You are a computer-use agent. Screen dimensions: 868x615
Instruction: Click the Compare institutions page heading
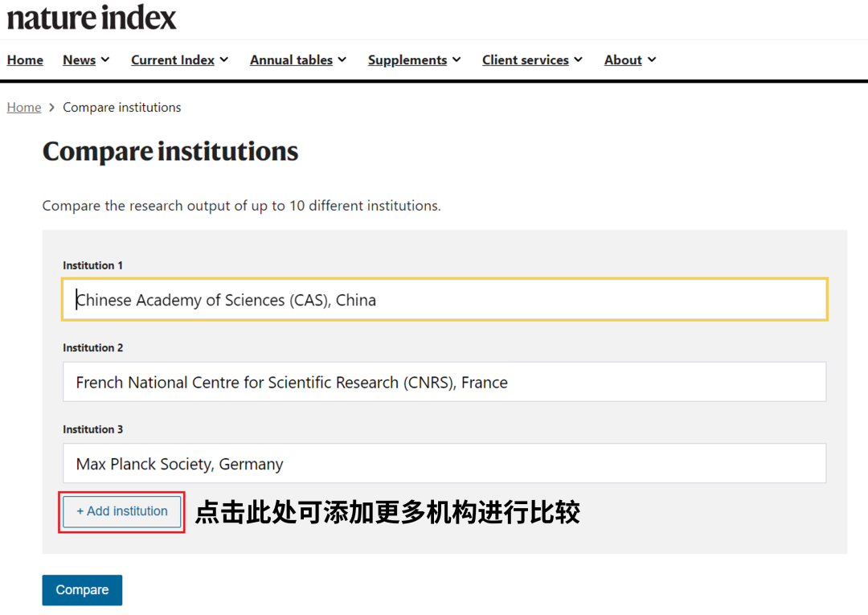(x=170, y=151)
